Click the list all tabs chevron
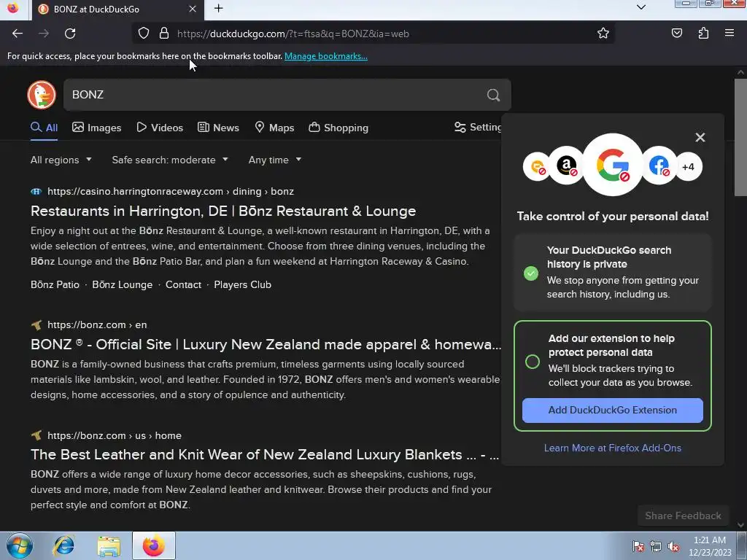 click(641, 7)
